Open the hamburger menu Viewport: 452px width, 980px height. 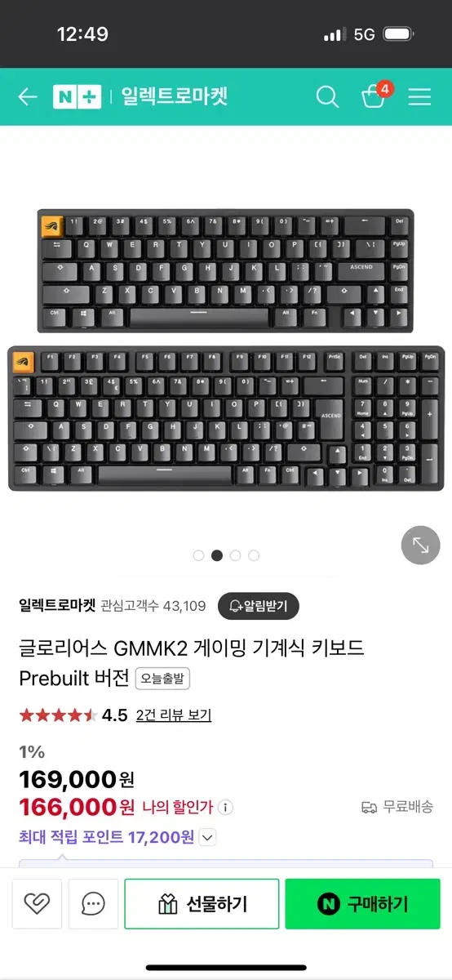click(419, 97)
